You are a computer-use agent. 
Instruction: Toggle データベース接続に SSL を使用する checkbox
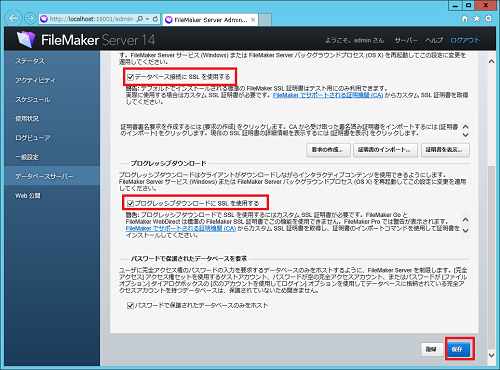pyautogui.click(x=130, y=77)
